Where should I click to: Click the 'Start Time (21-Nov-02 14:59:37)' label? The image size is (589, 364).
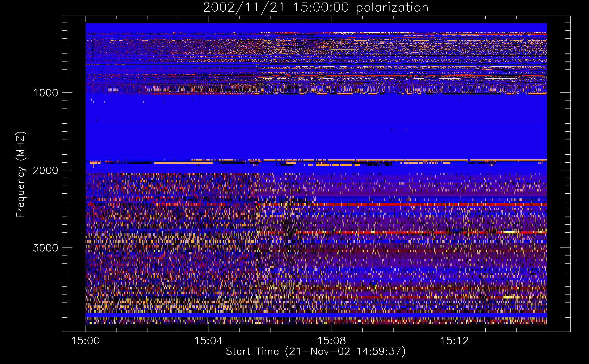click(316, 352)
